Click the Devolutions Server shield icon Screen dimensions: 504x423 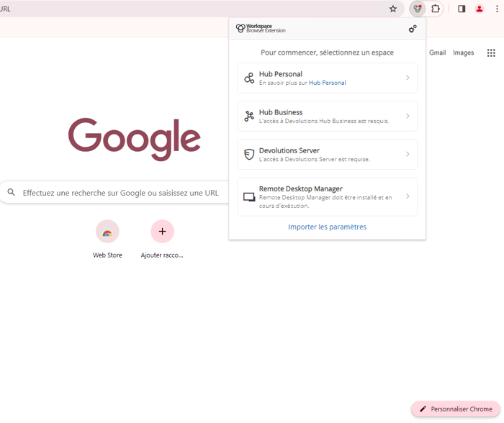[x=249, y=155]
